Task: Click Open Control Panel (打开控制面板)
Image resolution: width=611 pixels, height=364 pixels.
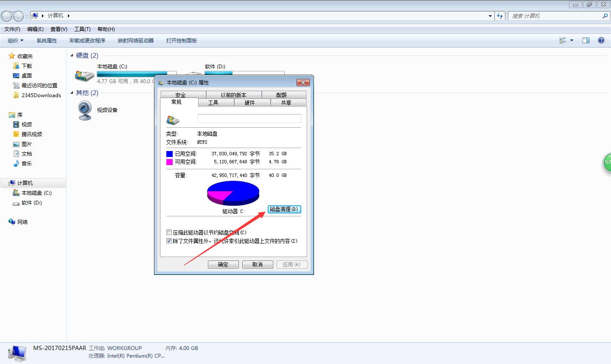Action: (182, 41)
